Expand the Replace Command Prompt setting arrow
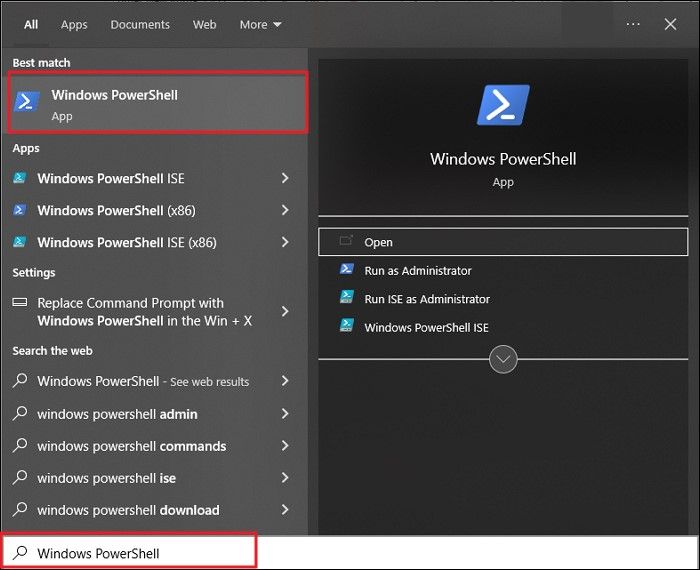Image resolution: width=700 pixels, height=570 pixels. click(285, 311)
